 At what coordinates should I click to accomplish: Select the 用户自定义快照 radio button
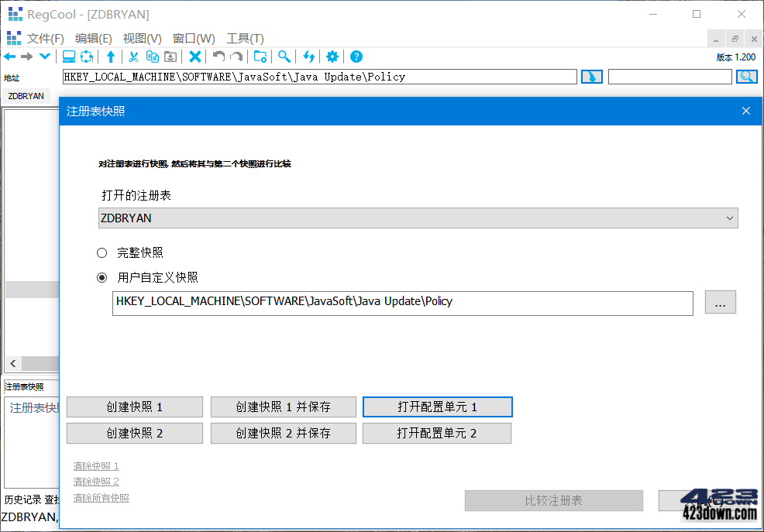pos(102,277)
